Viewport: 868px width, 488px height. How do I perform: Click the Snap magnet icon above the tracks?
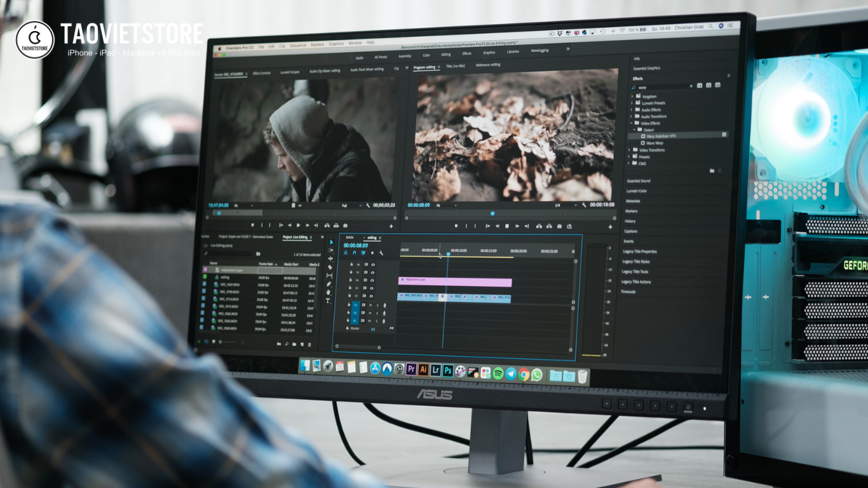[x=354, y=253]
